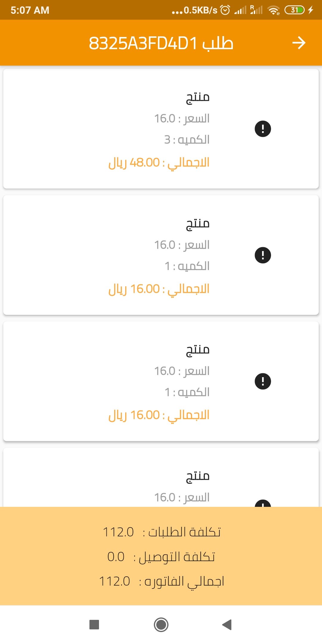The image size is (322, 644).
Task: Tap the battery indicator showing 31
Action: [294, 10]
